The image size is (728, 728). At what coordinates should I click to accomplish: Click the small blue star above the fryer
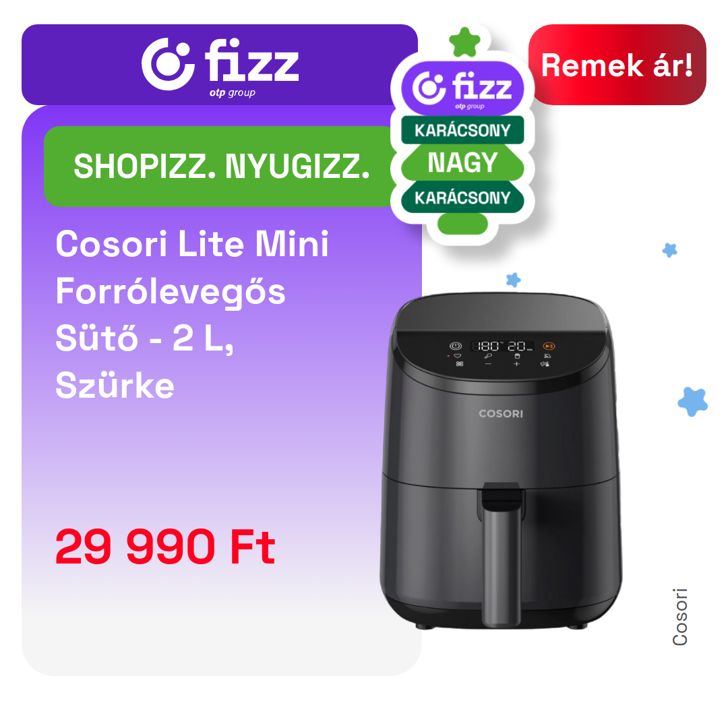(514, 280)
